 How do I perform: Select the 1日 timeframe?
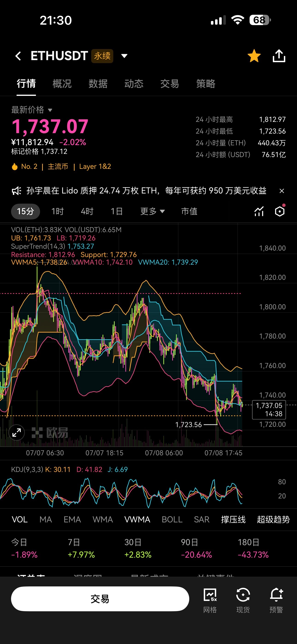(117, 211)
